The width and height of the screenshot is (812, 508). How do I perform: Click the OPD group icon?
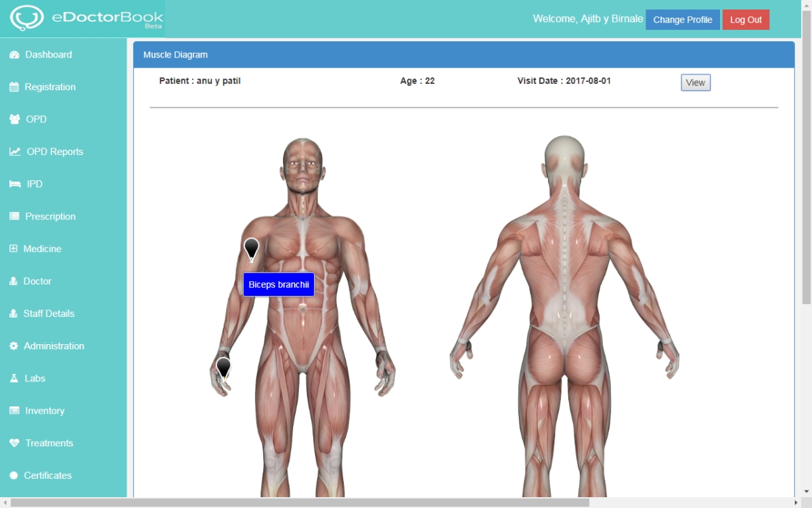point(15,119)
